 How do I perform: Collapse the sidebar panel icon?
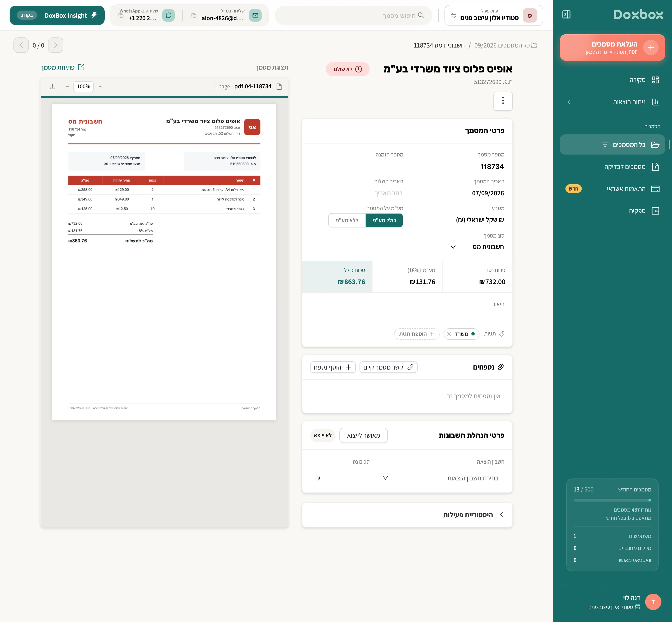tap(566, 14)
